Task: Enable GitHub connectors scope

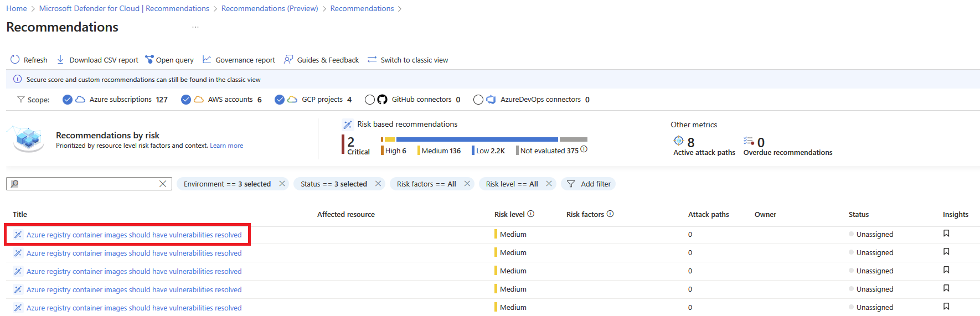Action: pyautogui.click(x=370, y=100)
